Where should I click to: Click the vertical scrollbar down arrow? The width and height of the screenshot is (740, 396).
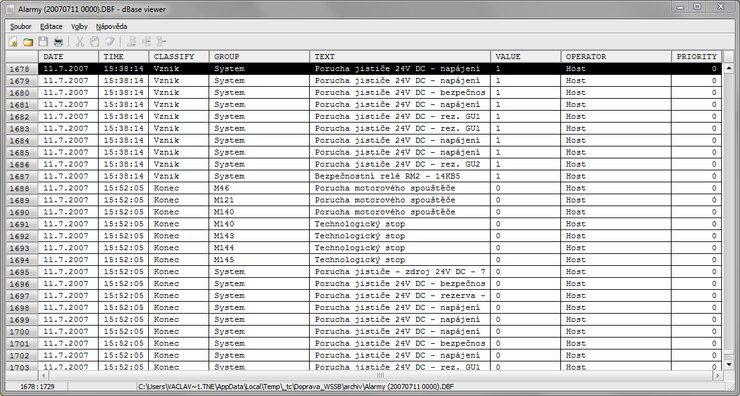coord(728,364)
